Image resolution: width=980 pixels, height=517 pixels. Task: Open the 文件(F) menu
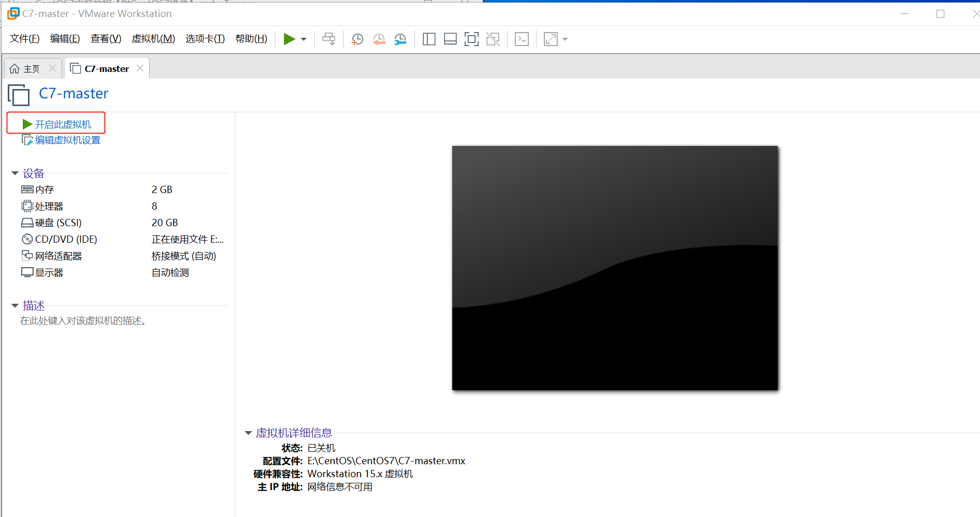(25, 39)
